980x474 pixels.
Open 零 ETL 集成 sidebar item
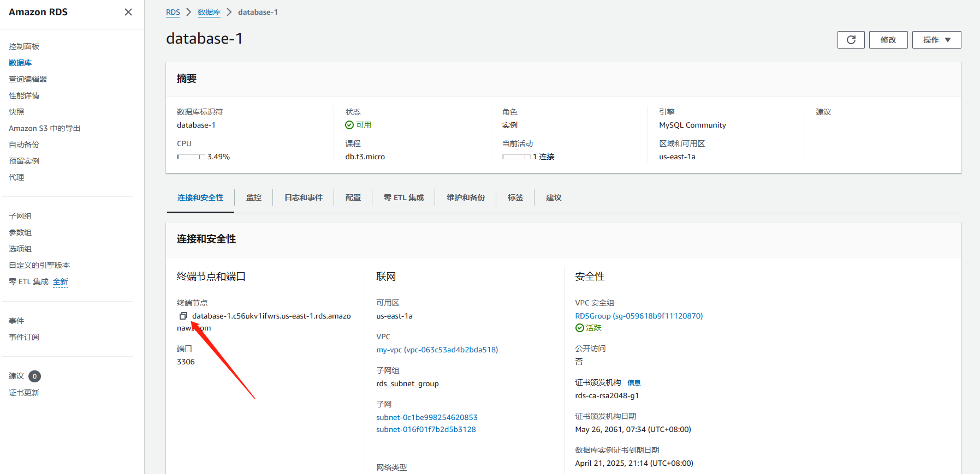[x=28, y=281]
